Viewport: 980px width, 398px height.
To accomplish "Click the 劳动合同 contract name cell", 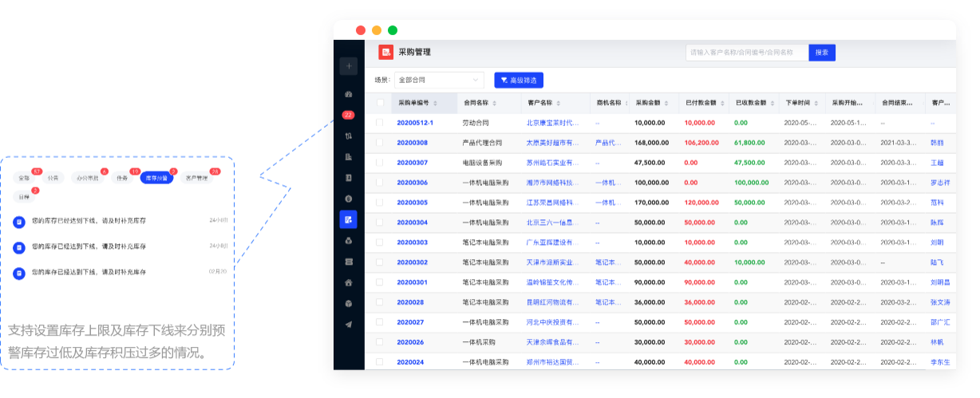I will tap(476, 123).
